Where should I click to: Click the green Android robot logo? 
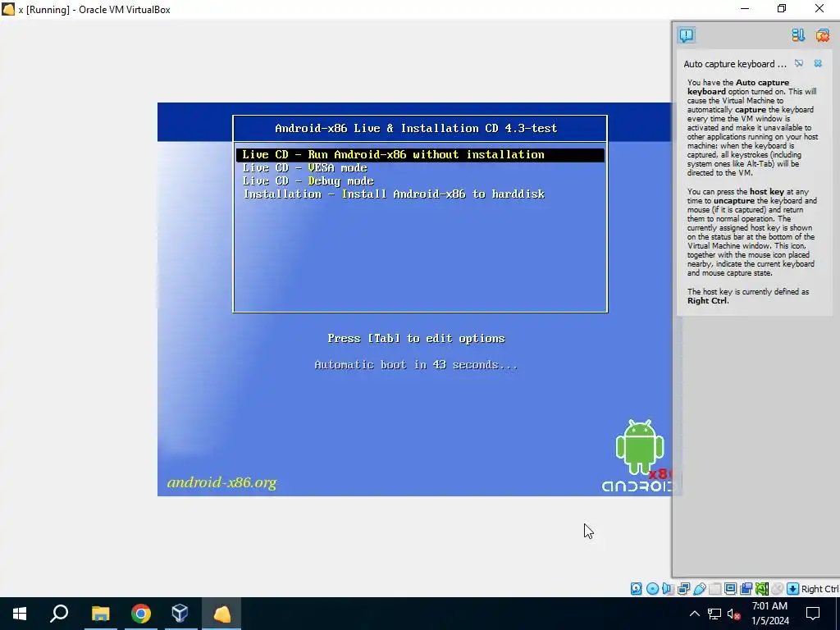pos(640,447)
